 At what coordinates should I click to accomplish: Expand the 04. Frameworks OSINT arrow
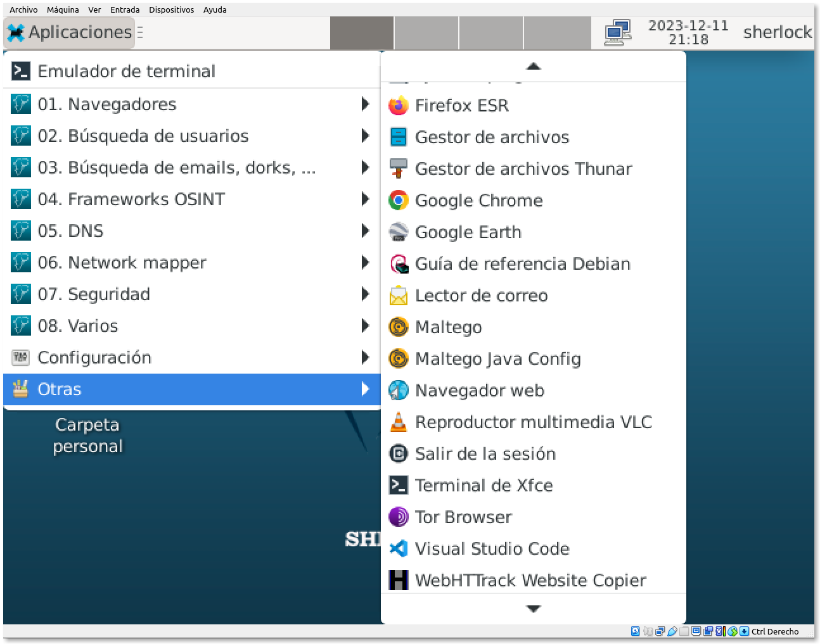click(x=365, y=199)
